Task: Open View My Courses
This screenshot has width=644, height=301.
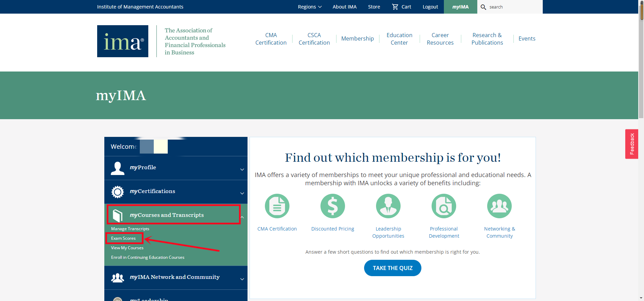Action: tap(127, 248)
